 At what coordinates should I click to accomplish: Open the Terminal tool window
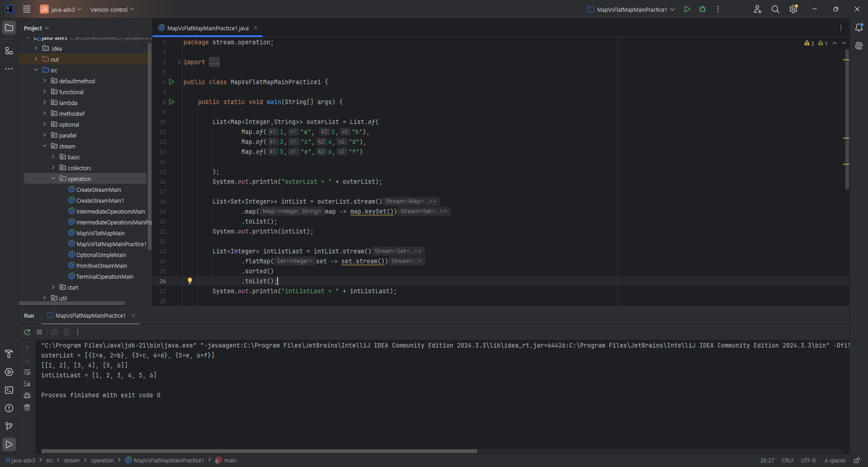pos(9,390)
